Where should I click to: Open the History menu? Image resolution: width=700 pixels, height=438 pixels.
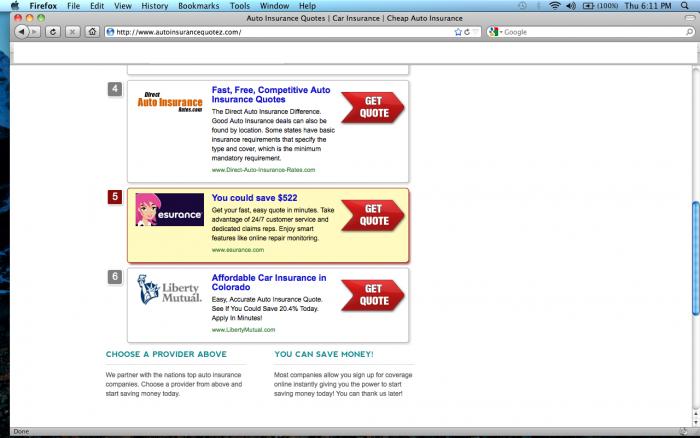coord(154,6)
